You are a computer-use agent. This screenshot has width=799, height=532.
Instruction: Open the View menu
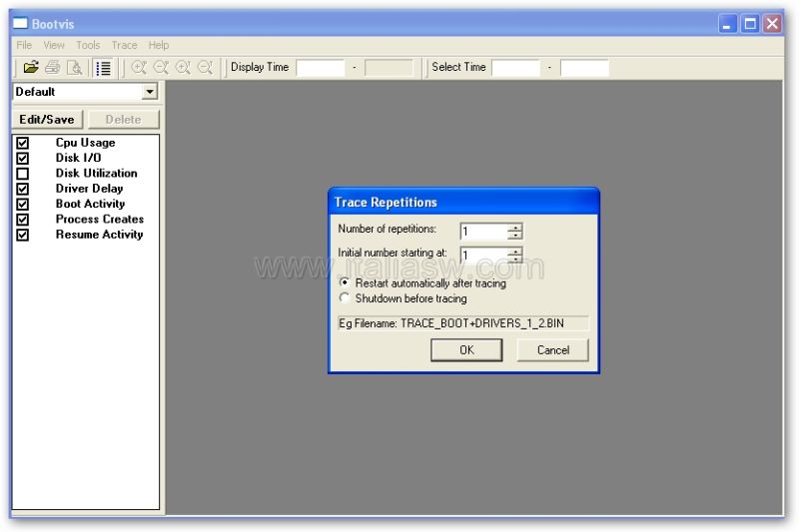click(54, 45)
